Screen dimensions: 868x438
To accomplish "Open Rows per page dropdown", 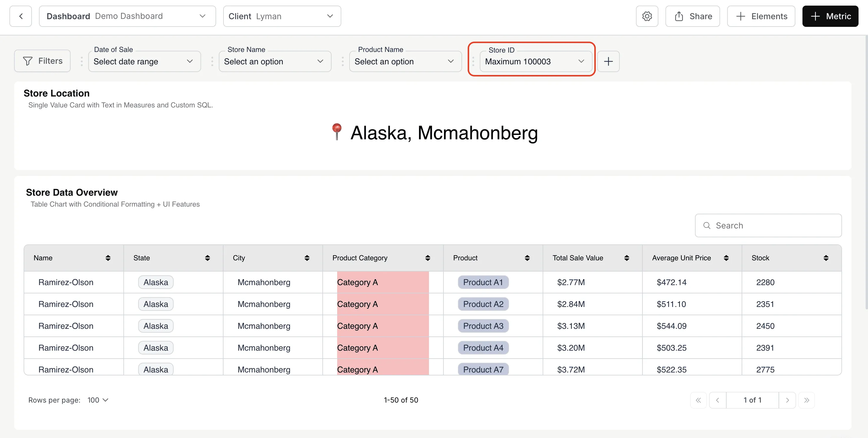I will (98, 400).
